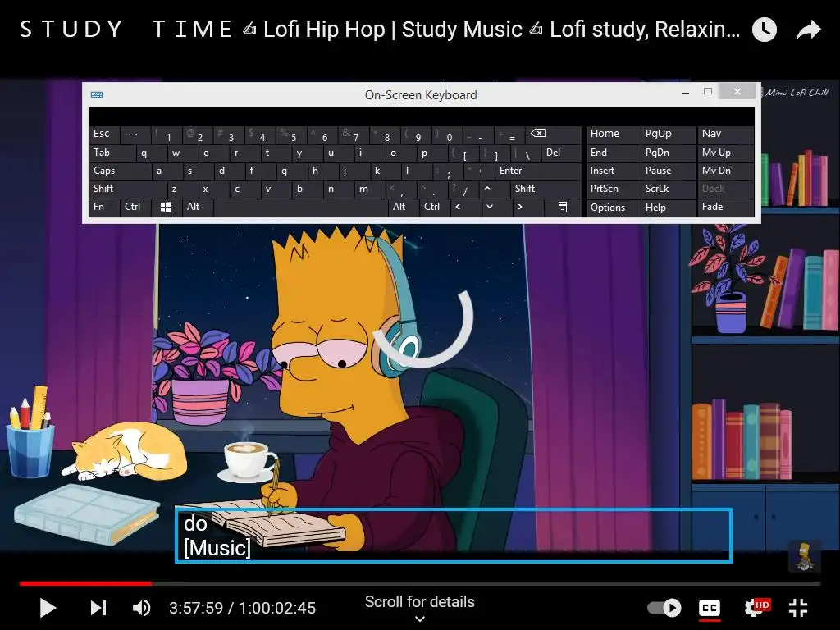Click the number 5 key
Image resolution: width=840 pixels, height=630 pixels.
tap(291, 135)
